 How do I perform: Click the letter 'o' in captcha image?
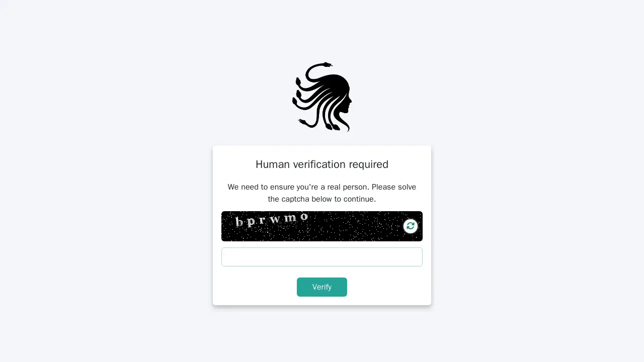[304, 217]
